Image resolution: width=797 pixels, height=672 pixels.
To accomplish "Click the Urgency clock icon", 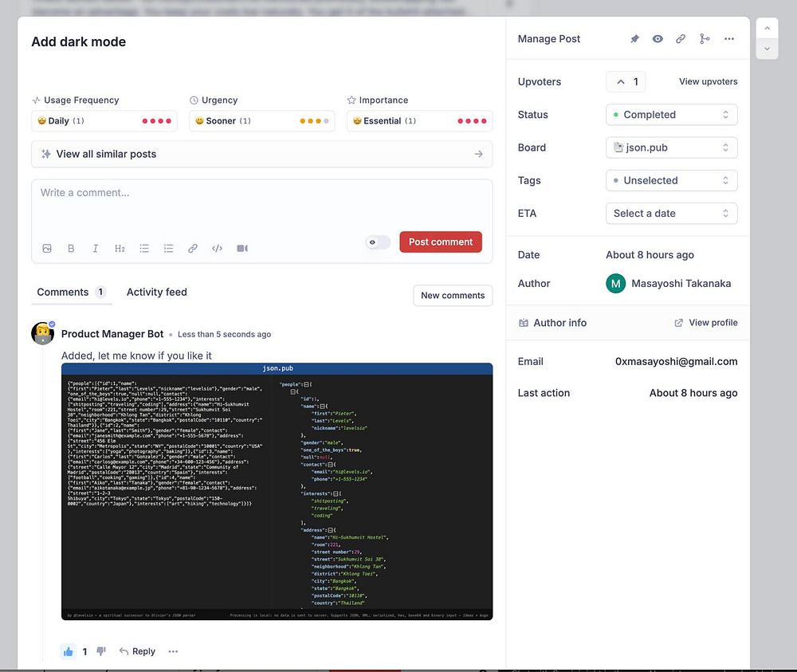I will tap(194, 100).
